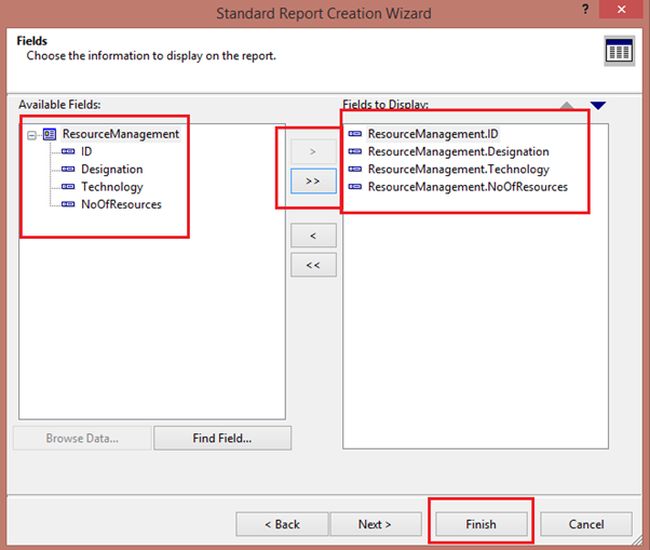The height and width of the screenshot is (550, 650).
Task: Select ResourceManagement.ID in Fields to Display
Action: (x=433, y=134)
